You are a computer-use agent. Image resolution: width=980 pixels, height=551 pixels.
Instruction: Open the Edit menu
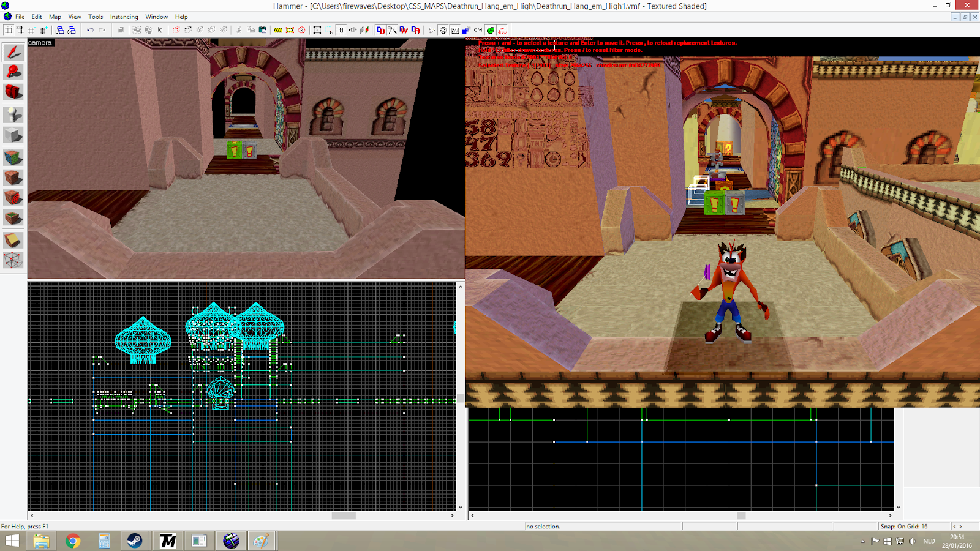click(x=37, y=17)
